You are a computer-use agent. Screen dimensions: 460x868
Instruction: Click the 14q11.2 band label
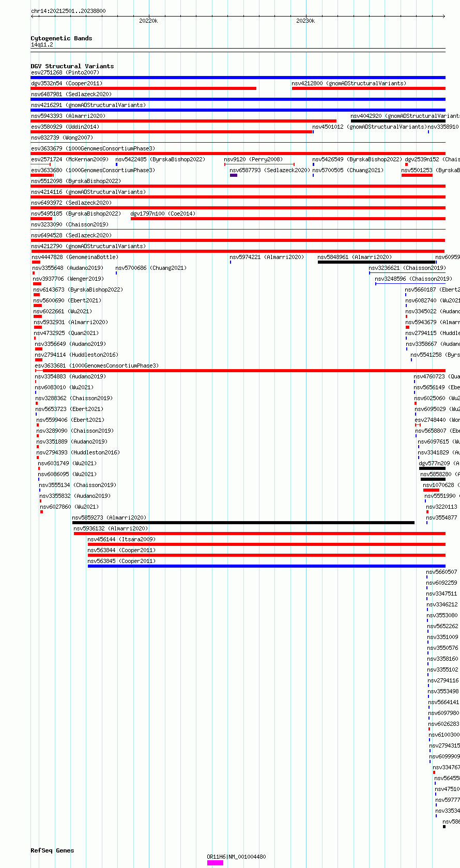pyautogui.click(x=42, y=44)
